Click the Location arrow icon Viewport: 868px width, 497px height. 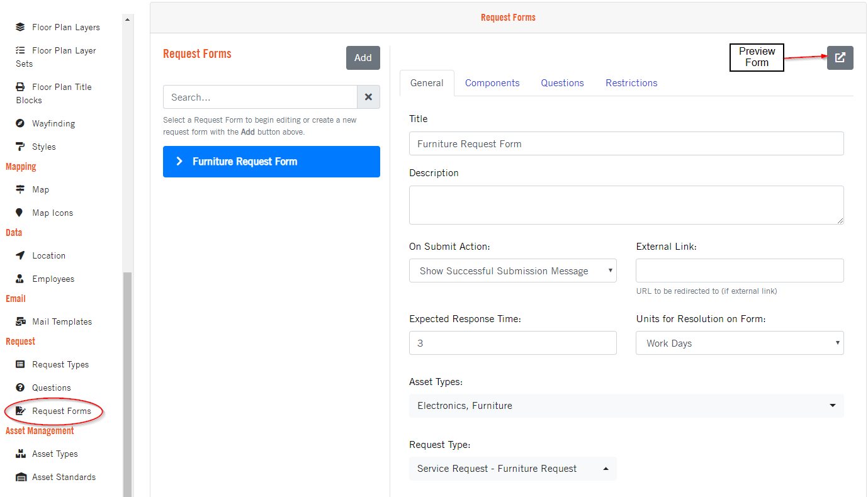tap(20, 255)
